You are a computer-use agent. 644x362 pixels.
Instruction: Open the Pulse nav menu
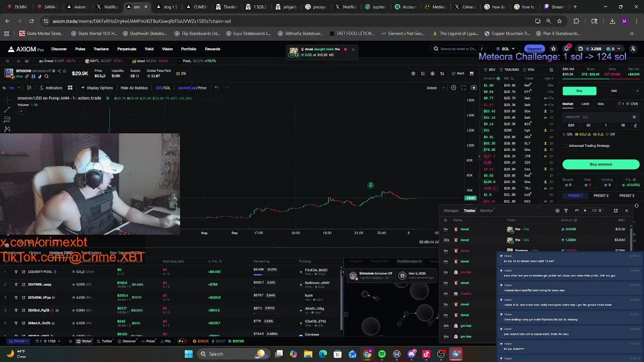80,49
